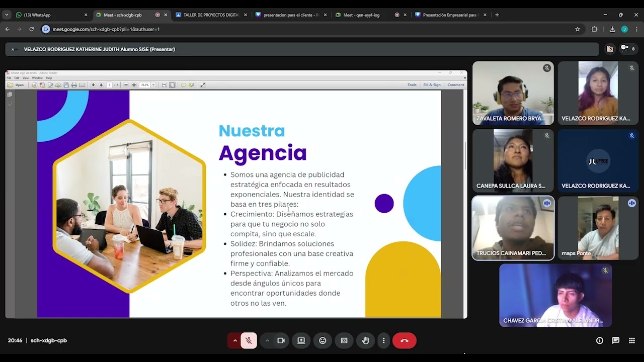Leave the call with red hang-up button

(x=405, y=340)
